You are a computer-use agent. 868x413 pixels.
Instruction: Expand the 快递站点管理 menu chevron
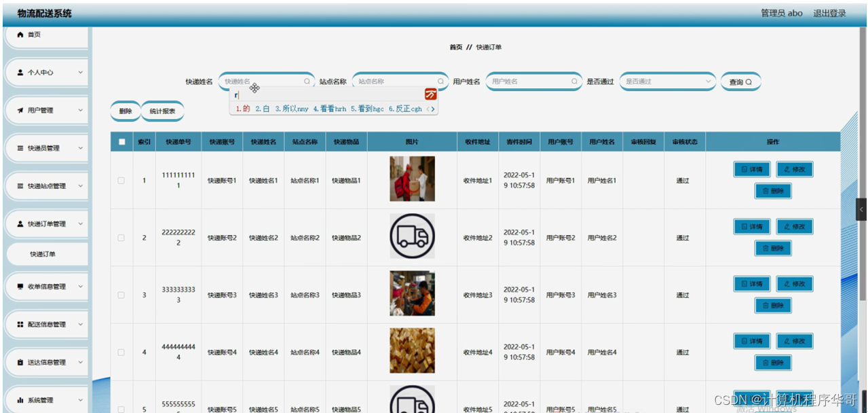point(80,186)
